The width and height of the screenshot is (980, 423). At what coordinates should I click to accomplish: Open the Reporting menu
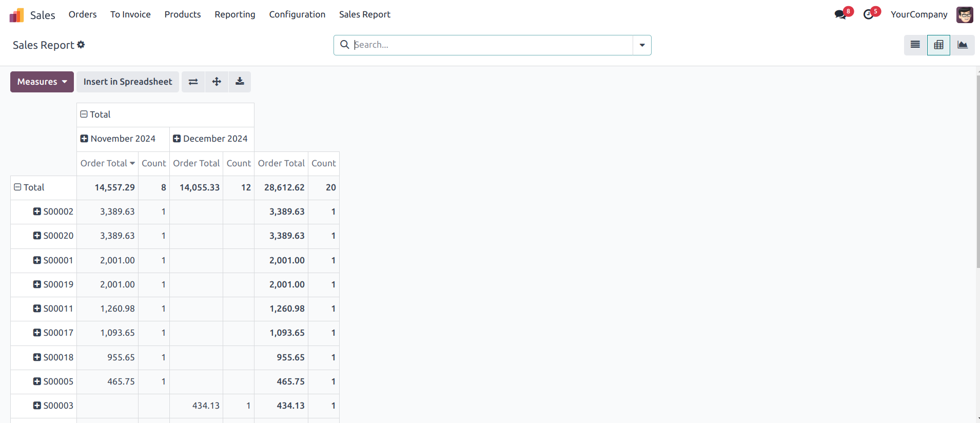click(x=234, y=14)
